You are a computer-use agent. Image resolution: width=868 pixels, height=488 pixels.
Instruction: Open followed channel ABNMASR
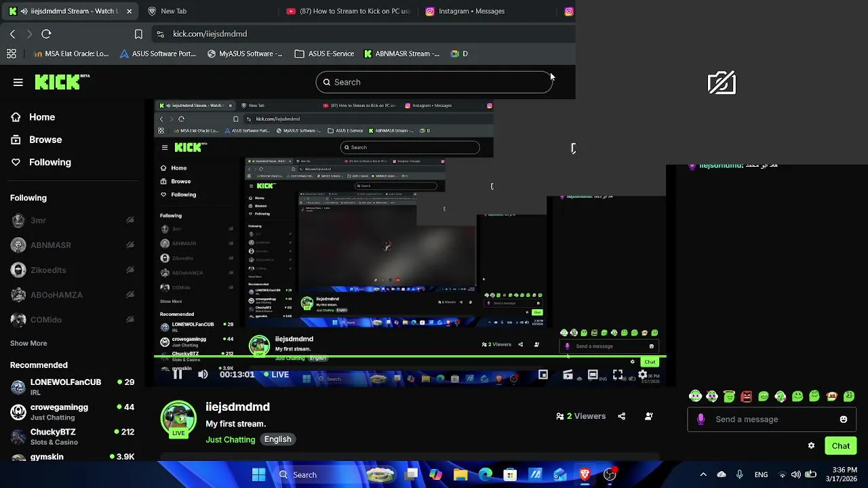[x=73, y=245]
